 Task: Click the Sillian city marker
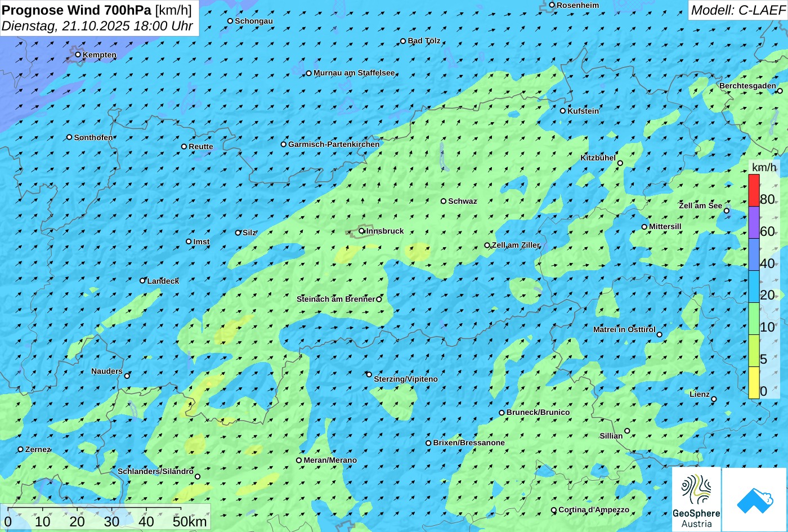[x=627, y=431]
